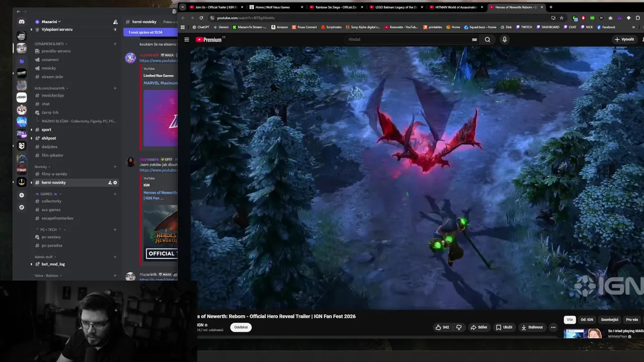
Task: Open escapefromtarkov channel
Action: click(x=57, y=218)
